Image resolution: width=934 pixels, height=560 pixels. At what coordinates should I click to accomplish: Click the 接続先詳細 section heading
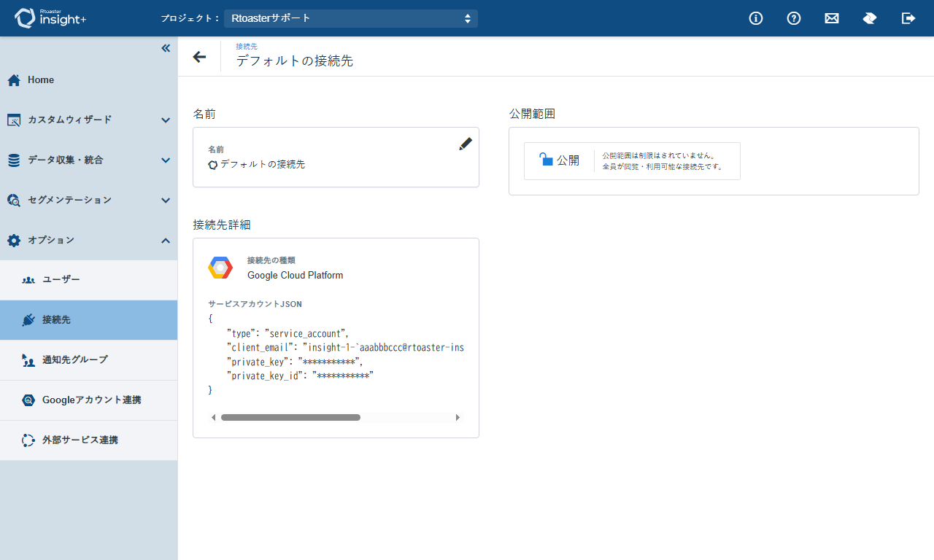pyautogui.click(x=222, y=225)
